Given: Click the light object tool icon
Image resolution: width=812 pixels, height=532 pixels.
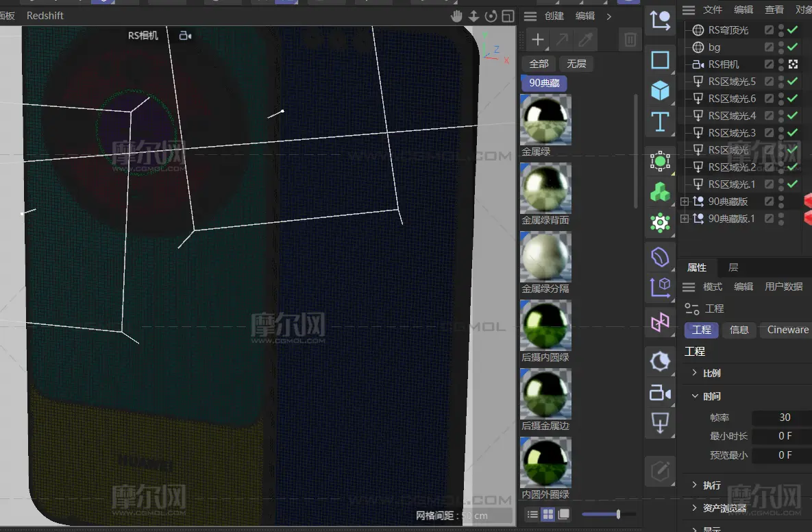Looking at the screenshot, I should tap(660, 423).
